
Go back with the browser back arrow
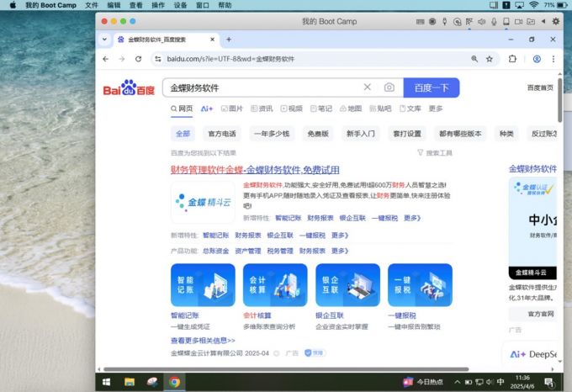tap(106, 59)
